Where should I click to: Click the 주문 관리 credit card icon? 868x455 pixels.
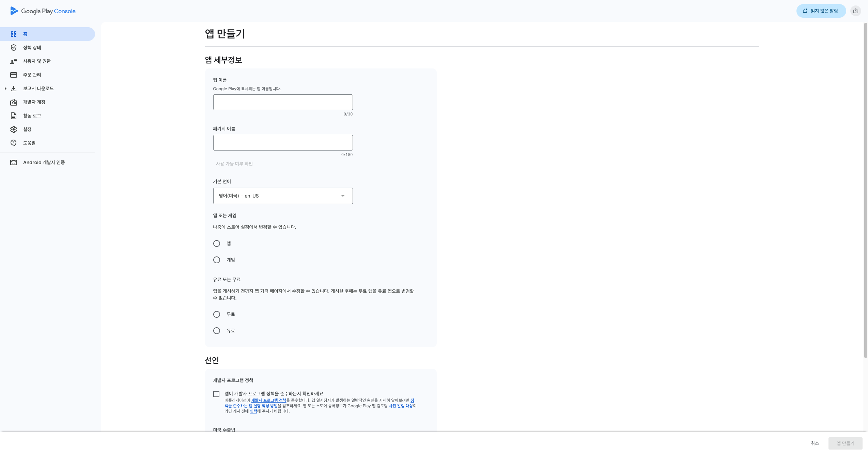click(14, 75)
